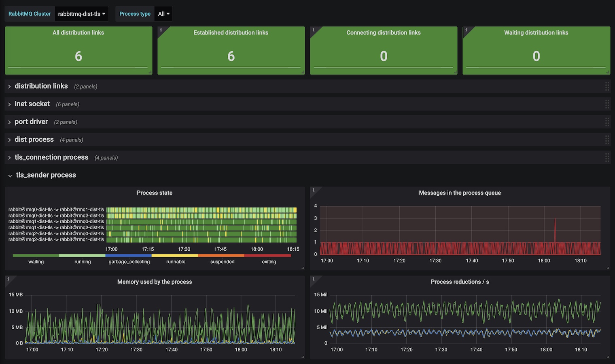Click the All distribution links panel title
Viewport: 615px width, 364px height.
[x=78, y=33]
